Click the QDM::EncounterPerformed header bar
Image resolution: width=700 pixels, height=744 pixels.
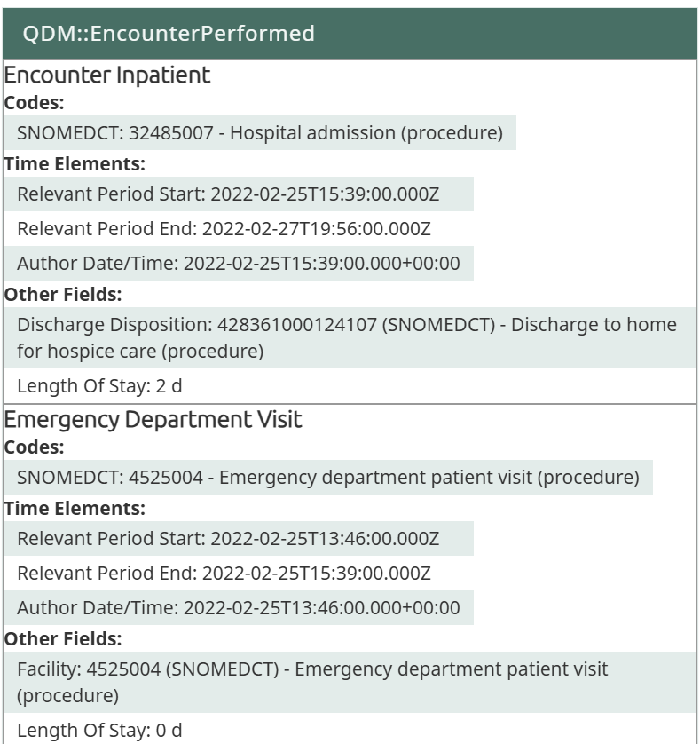pos(350,34)
